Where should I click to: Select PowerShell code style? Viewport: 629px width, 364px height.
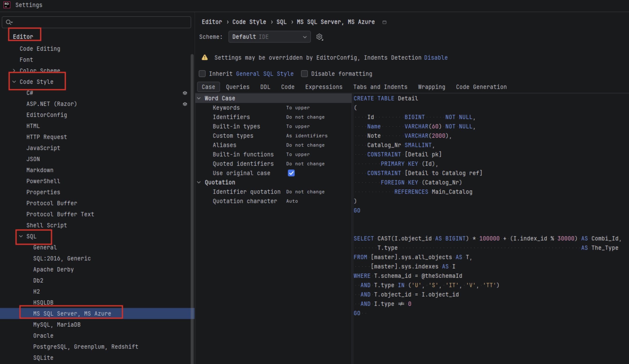click(43, 181)
